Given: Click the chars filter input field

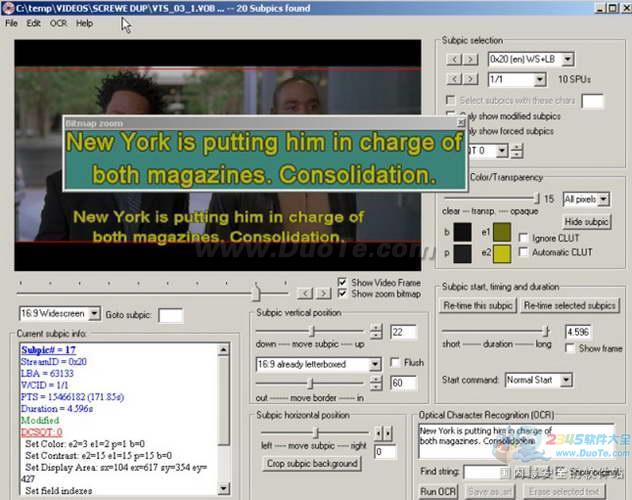Looking at the screenshot, I should [592, 101].
